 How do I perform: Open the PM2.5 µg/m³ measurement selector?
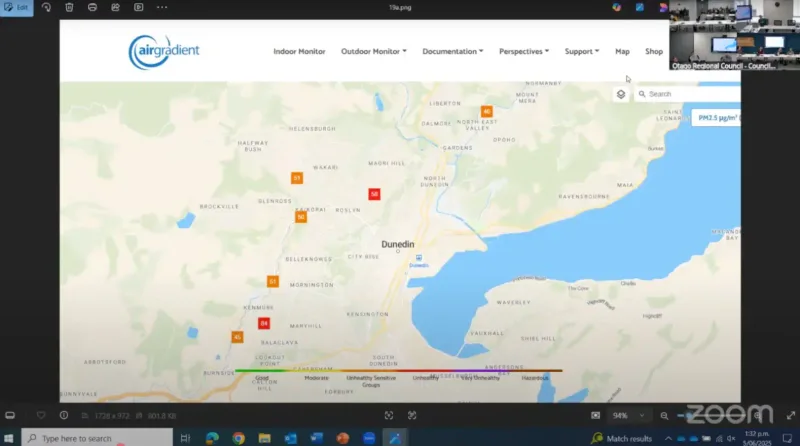[x=716, y=118]
